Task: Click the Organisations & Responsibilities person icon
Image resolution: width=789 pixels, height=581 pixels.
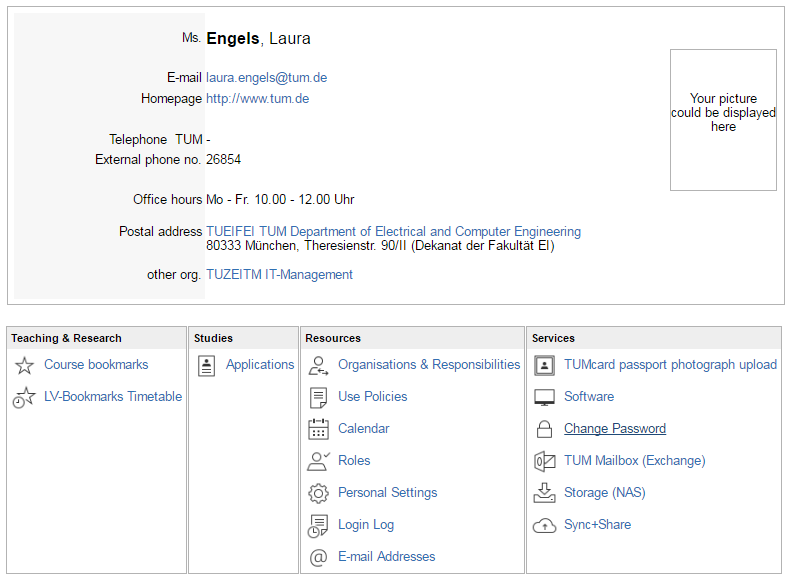Action: pyautogui.click(x=319, y=365)
